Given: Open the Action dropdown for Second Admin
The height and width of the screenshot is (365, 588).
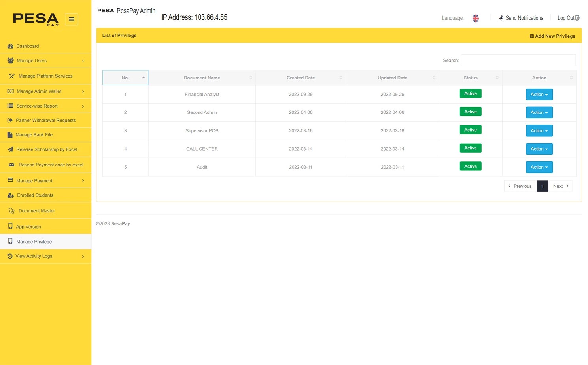Looking at the screenshot, I should (539, 112).
